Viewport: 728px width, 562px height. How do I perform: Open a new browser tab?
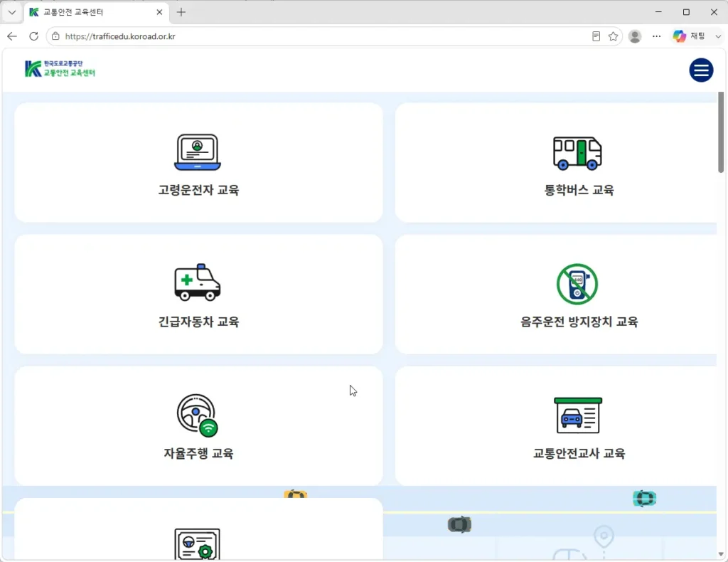pos(181,12)
